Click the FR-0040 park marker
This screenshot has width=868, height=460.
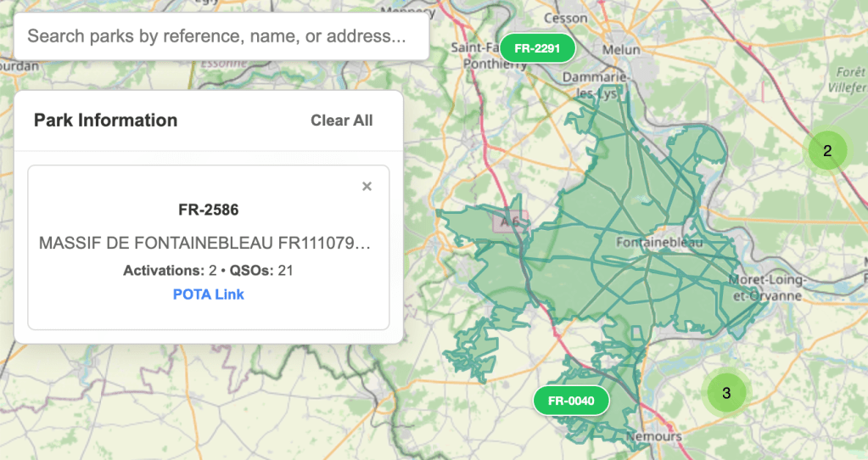(571, 401)
